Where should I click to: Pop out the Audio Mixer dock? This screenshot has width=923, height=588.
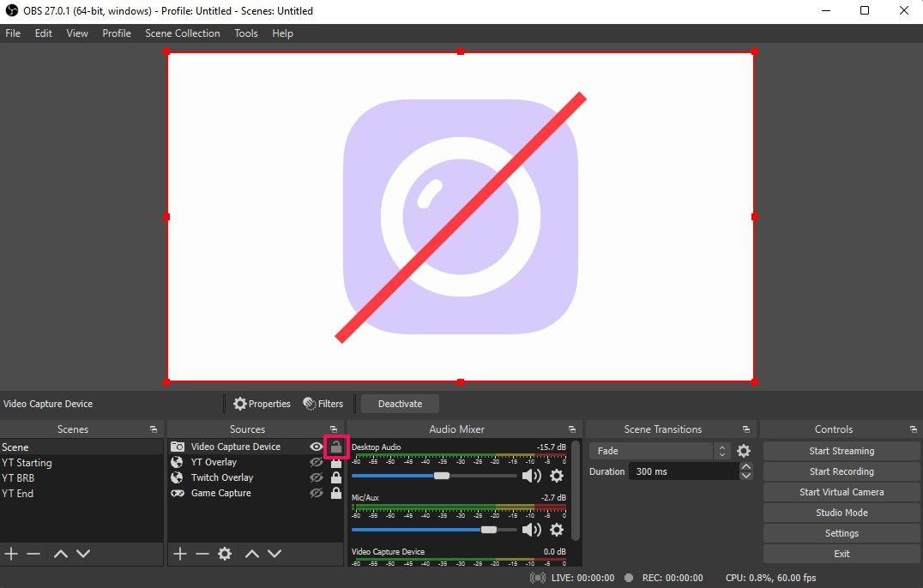tap(571, 429)
